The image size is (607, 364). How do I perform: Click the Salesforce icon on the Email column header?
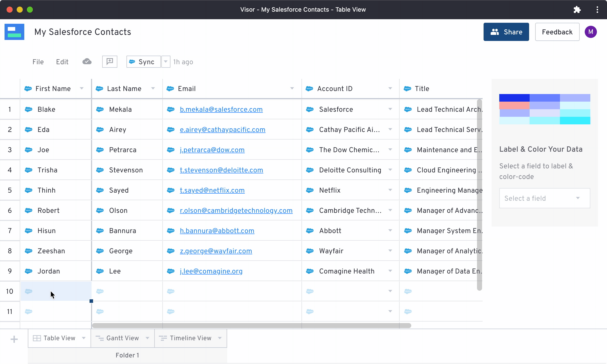coord(170,88)
